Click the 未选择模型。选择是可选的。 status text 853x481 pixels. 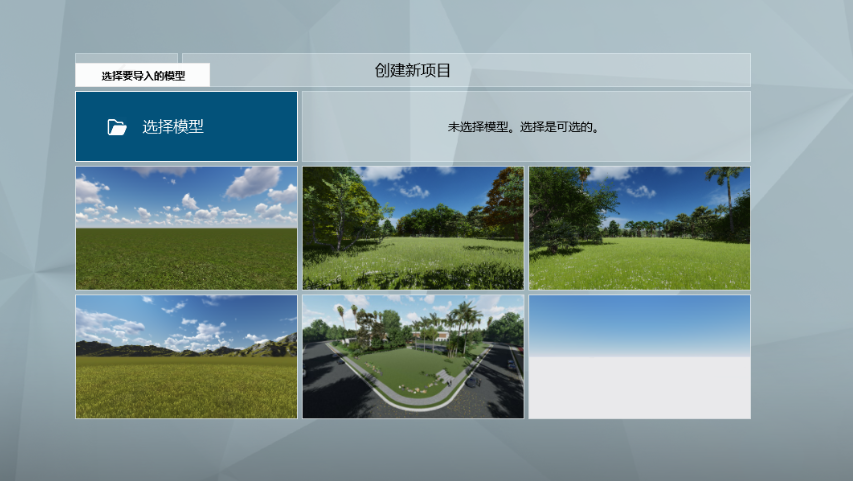[524, 127]
